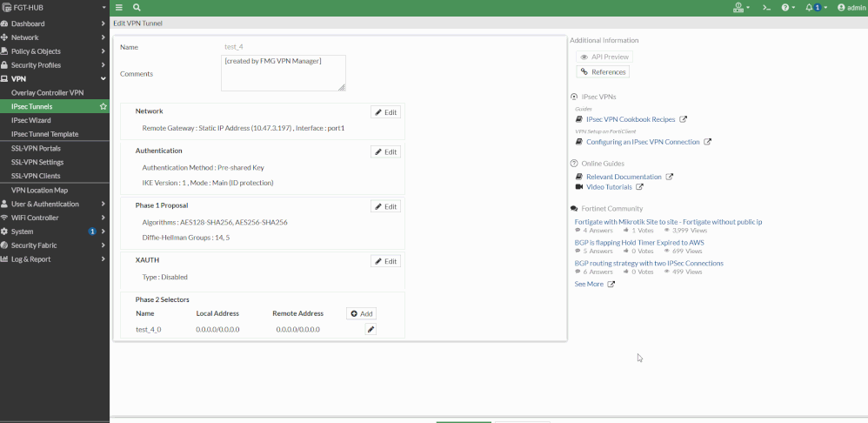Expand Log & Report menu

coord(54,259)
